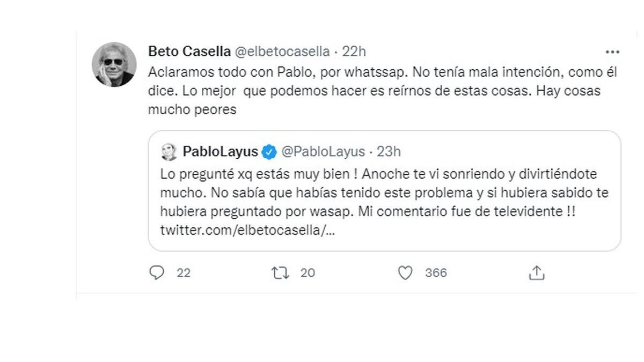Image resolution: width=644 pixels, height=362 pixels.
Task: Click the @PabloLayus handle
Action: click(x=323, y=152)
